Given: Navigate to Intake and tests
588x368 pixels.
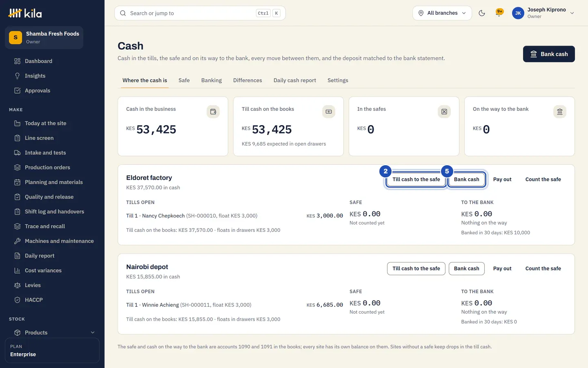Looking at the screenshot, I should point(52,153).
